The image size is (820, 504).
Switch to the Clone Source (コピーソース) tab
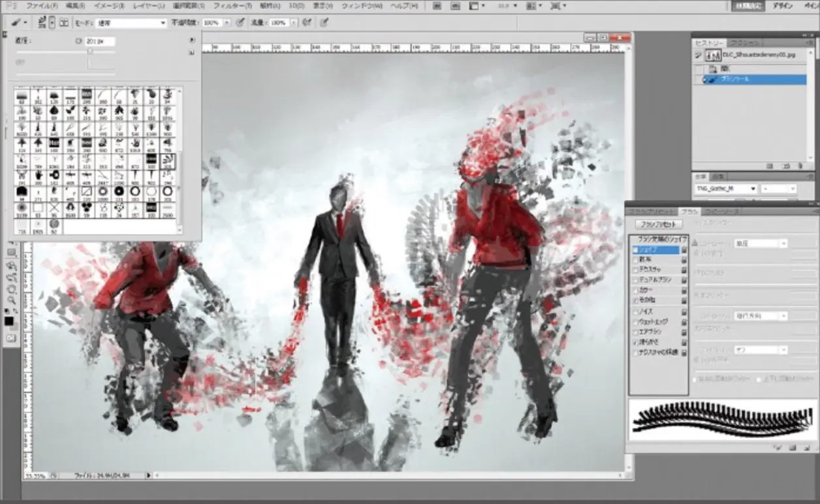click(x=721, y=211)
